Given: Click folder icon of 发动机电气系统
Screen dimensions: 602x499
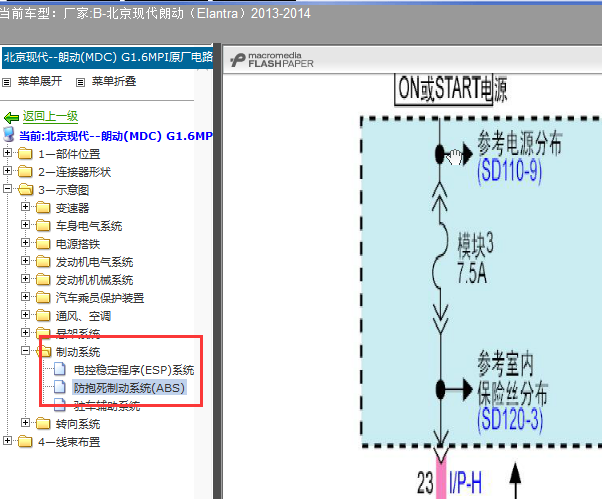Looking at the screenshot, I should tap(43, 261).
